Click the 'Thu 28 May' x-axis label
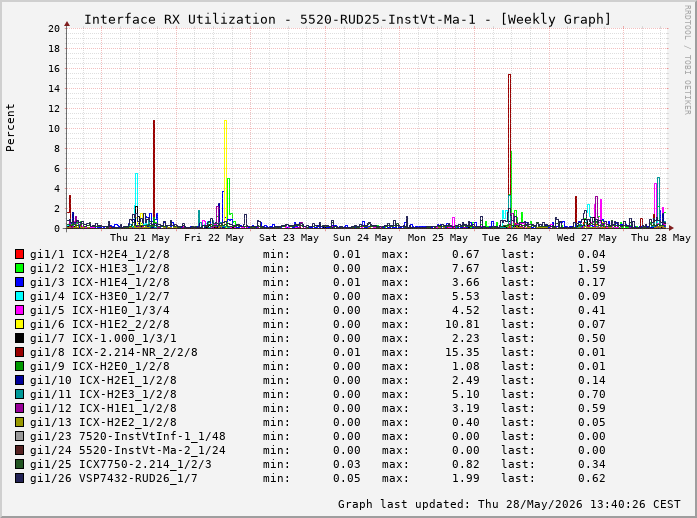 (x=661, y=238)
